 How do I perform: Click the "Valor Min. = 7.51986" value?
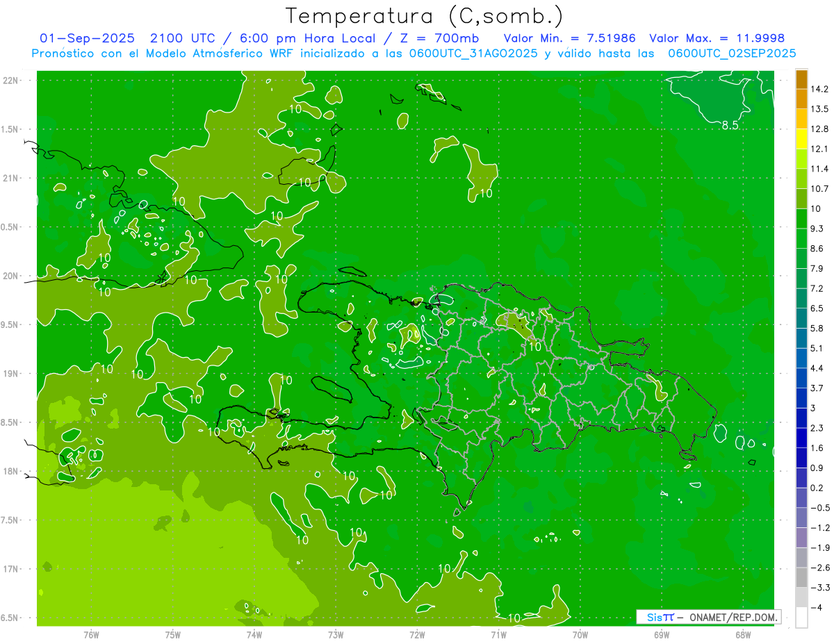569,38
